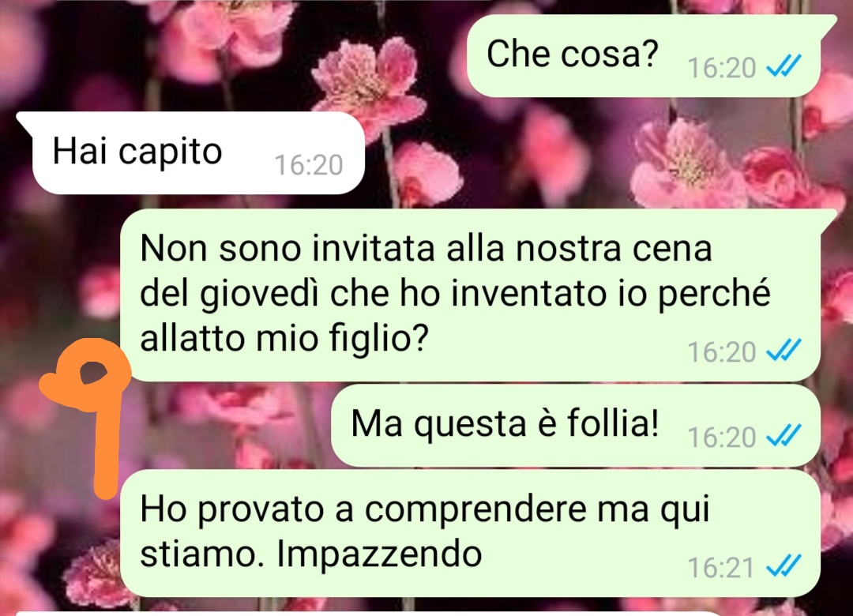Click the read checkmarks beside 'Ma questa è follia!'

point(783,436)
